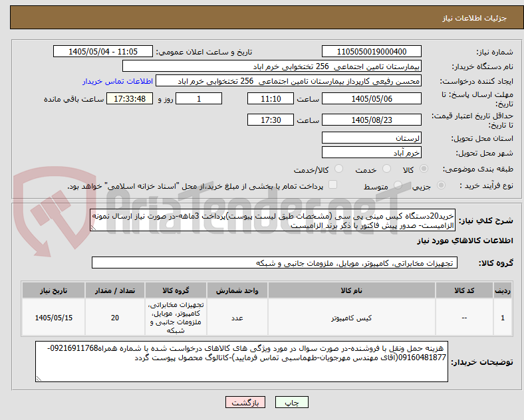Click the کد کالا column header
The height and width of the screenshot is (420, 524).
pyautogui.click(x=464, y=290)
